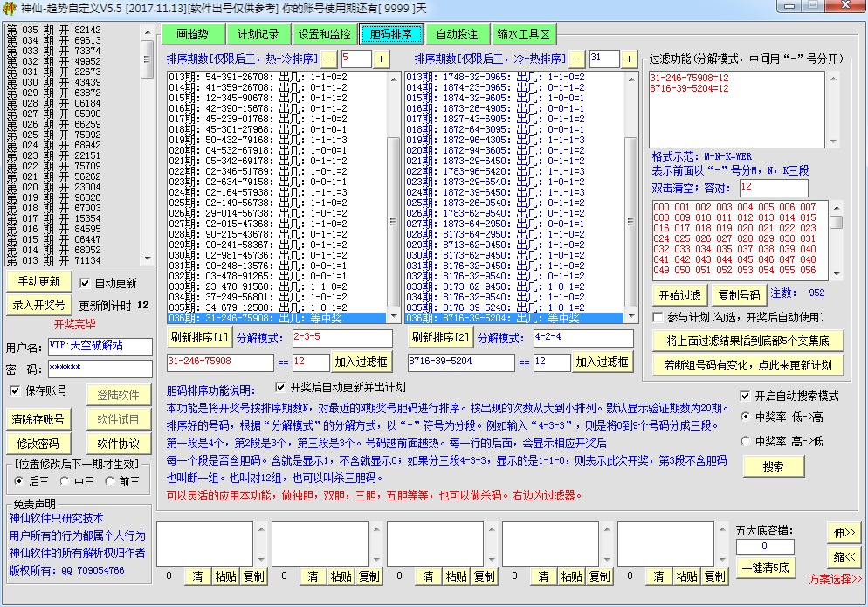The height and width of the screenshot is (607, 868).
Task: Toggle the 开启自动搜索模式 checkbox
Action: click(x=743, y=393)
